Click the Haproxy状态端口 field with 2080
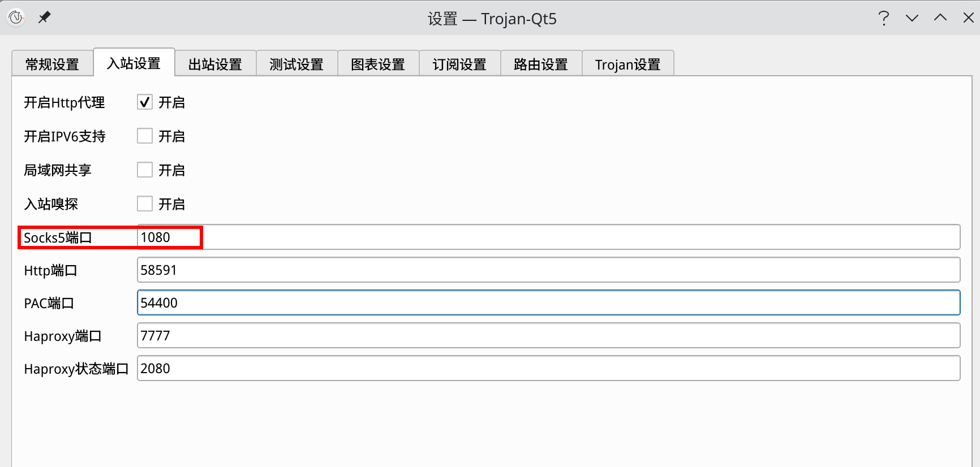 coord(548,369)
